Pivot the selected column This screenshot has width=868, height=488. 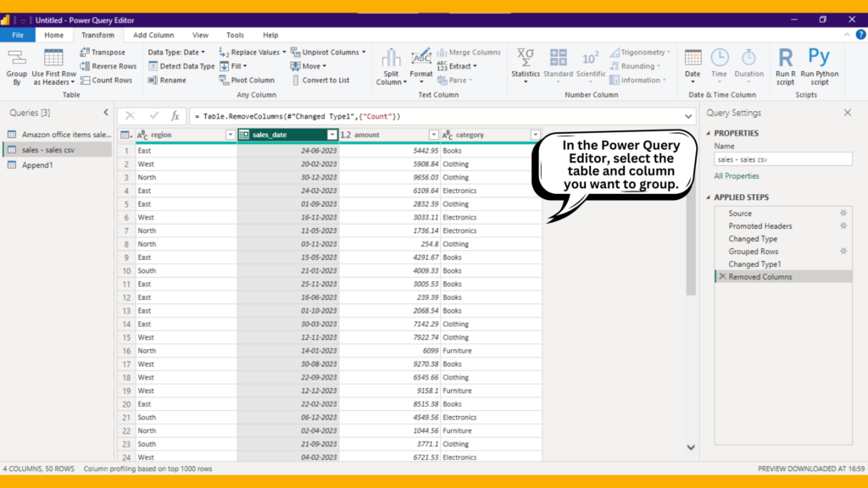(247, 80)
